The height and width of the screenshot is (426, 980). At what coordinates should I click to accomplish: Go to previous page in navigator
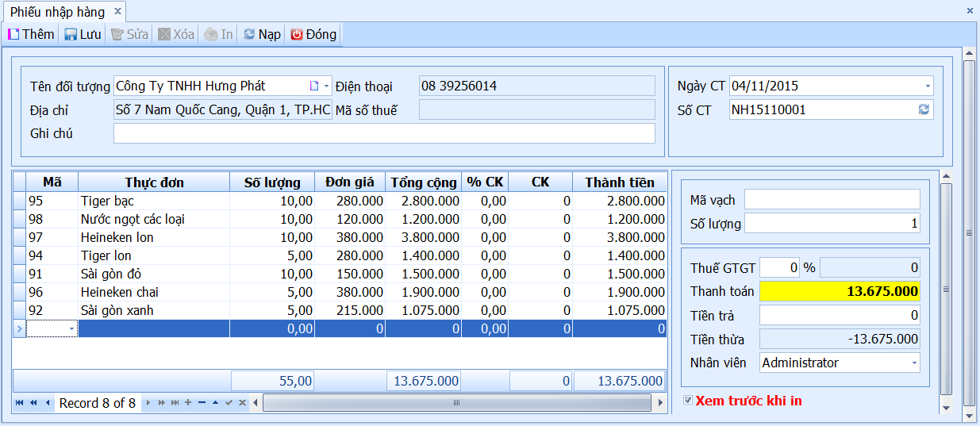[34, 403]
